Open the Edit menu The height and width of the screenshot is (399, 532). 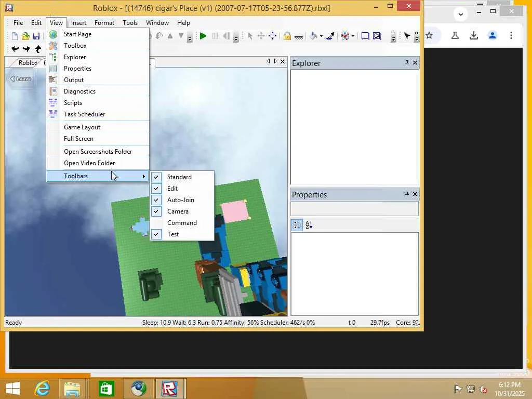(x=36, y=23)
